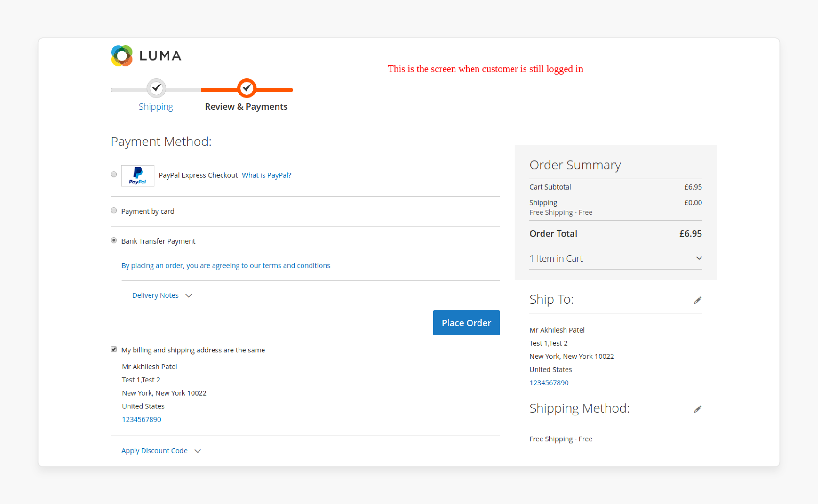Click the PayPal logo image

(138, 176)
